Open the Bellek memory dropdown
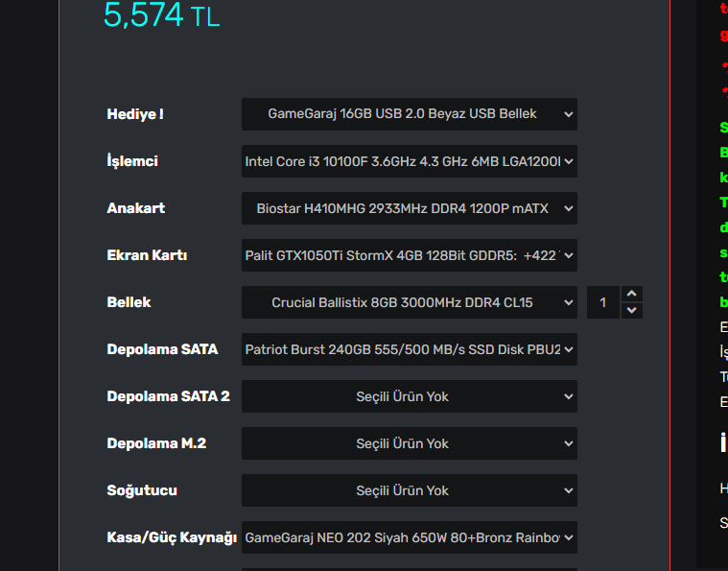 coord(403,302)
